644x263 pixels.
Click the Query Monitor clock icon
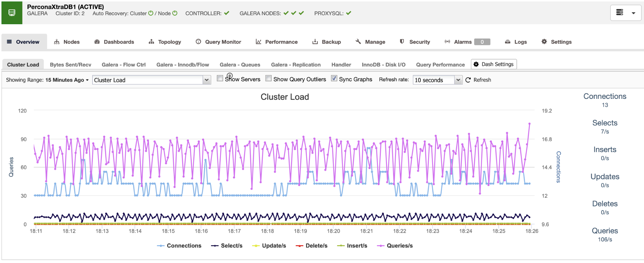pos(198,42)
